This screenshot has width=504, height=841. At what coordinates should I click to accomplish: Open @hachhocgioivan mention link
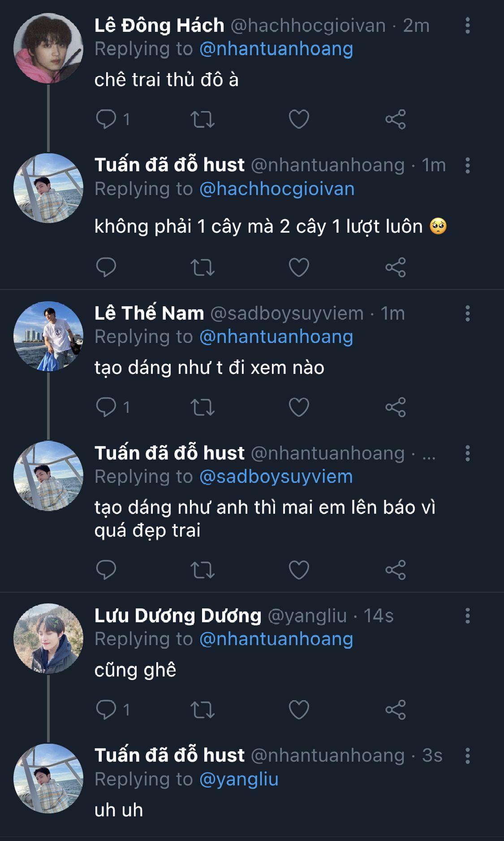[x=276, y=189]
